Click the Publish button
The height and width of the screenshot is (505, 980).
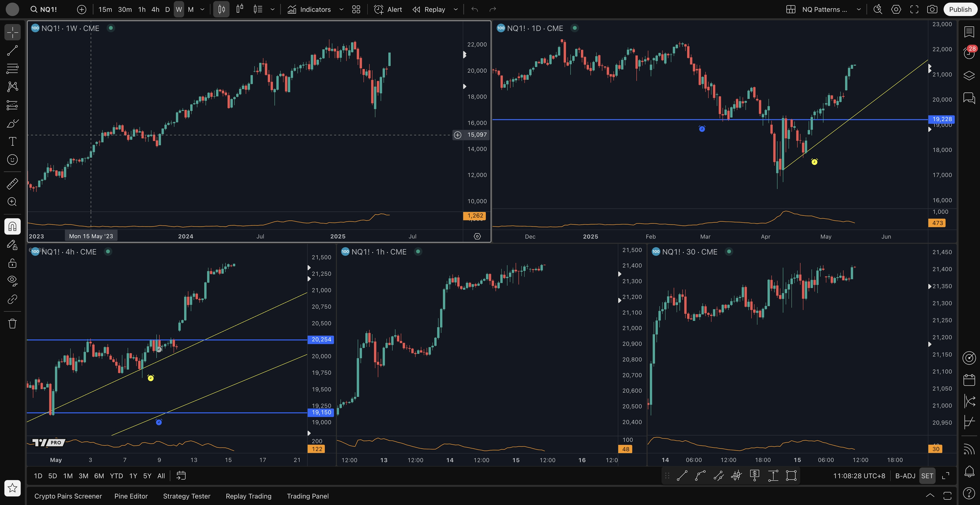[x=960, y=9]
